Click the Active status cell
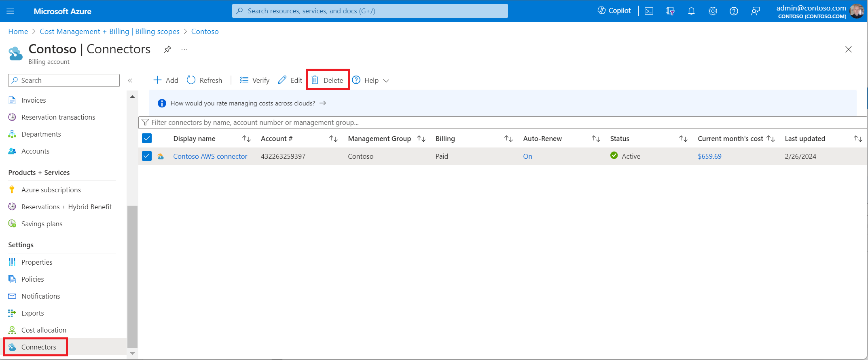 (x=625, y=156)
